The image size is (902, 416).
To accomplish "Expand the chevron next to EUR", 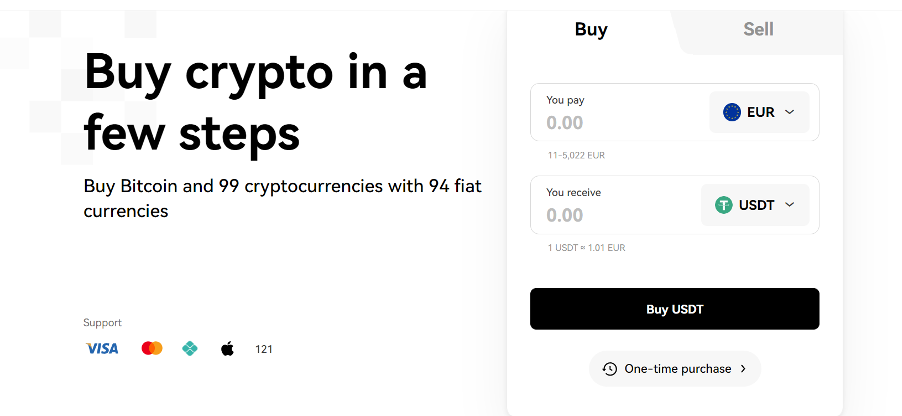I will point(789,112).
